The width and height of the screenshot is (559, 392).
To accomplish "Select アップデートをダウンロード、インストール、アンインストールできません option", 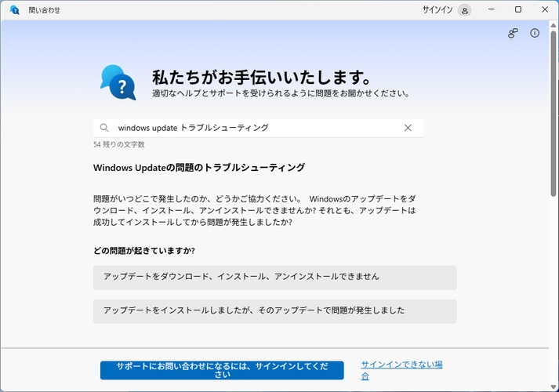I will tap(275, 278).
